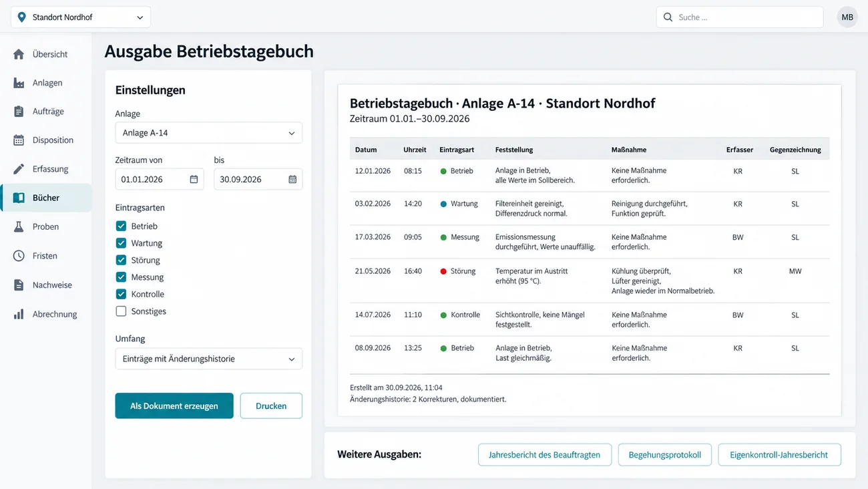Click the Drucken button
Viewport: 868px width, 489px height.
(271, 405)
